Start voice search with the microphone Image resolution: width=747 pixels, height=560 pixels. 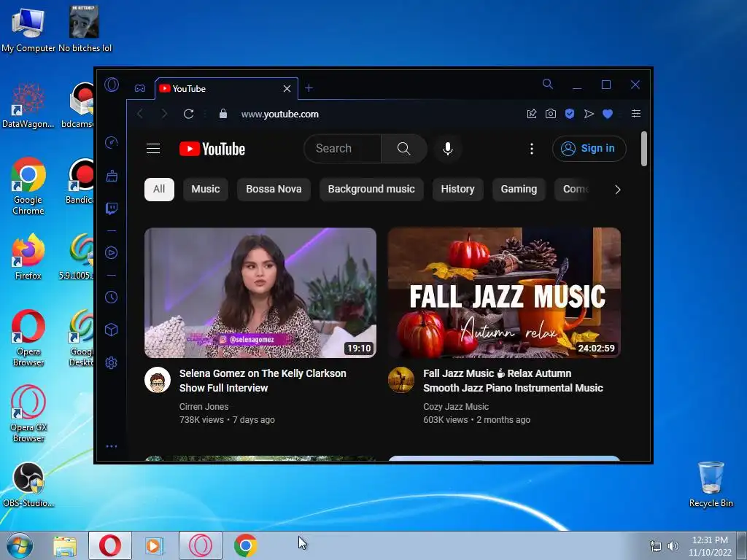pos(447,149)
